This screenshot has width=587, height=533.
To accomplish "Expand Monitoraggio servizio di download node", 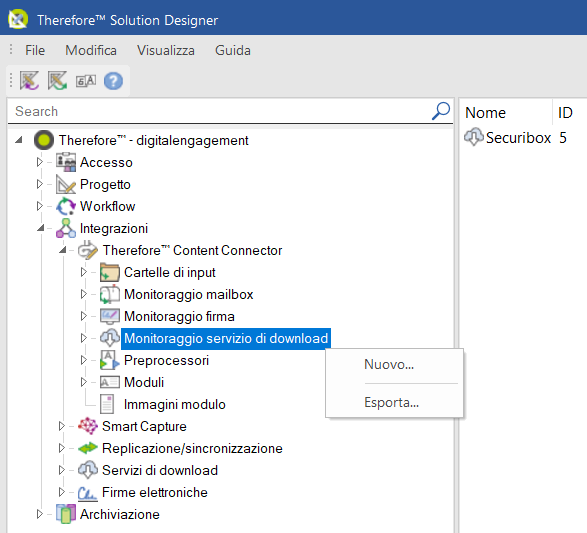I will [x=84, y=338].
